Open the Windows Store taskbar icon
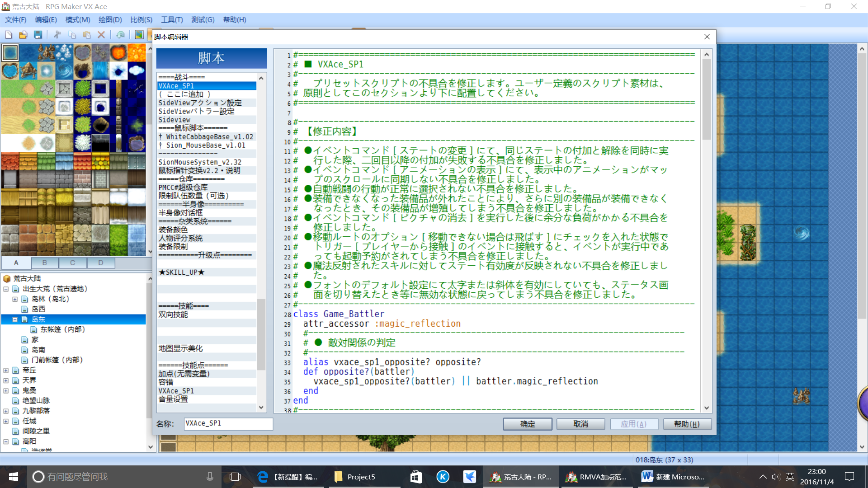Viewport: 868px width, 488px height. click(416, 477)
